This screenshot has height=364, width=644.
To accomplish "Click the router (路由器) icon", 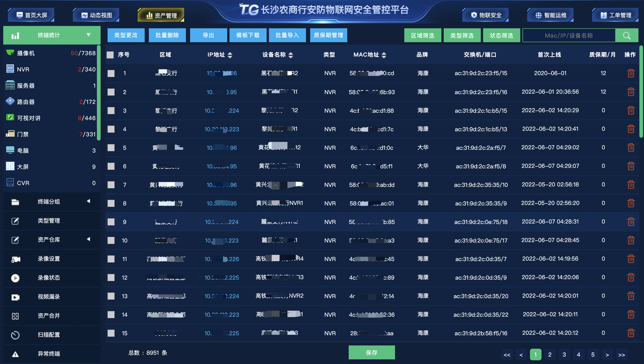I will click(10, 101).
